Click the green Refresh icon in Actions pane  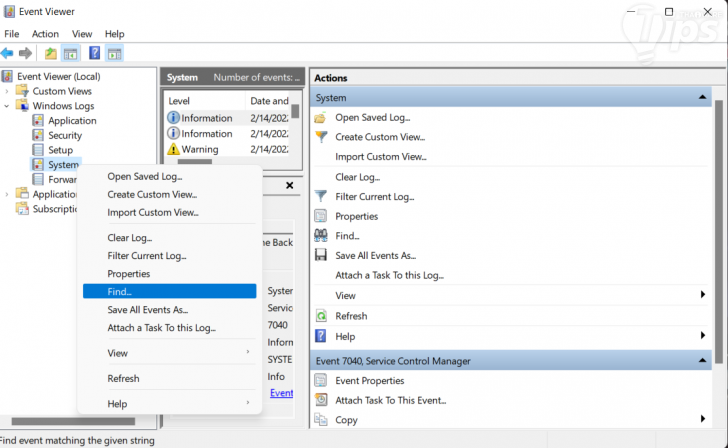point(321,316)
